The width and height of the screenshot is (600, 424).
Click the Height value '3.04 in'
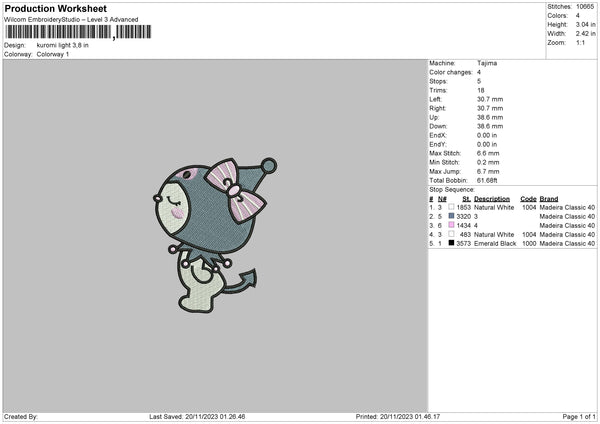[585, 24]
